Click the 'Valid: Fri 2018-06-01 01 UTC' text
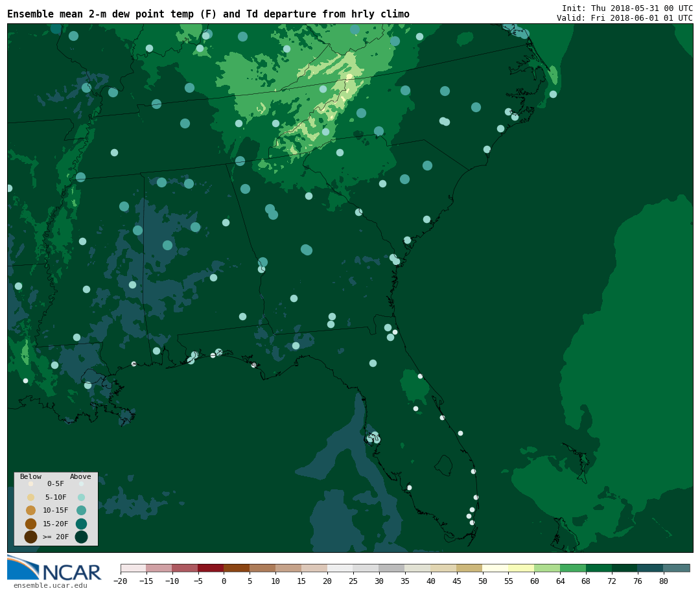 [x=625, y=18]
